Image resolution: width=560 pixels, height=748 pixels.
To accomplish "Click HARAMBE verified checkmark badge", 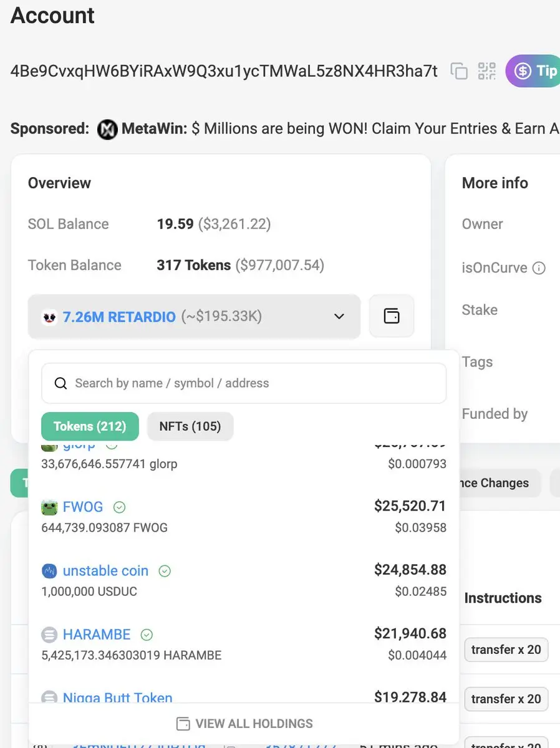I will tap(147, 635).
